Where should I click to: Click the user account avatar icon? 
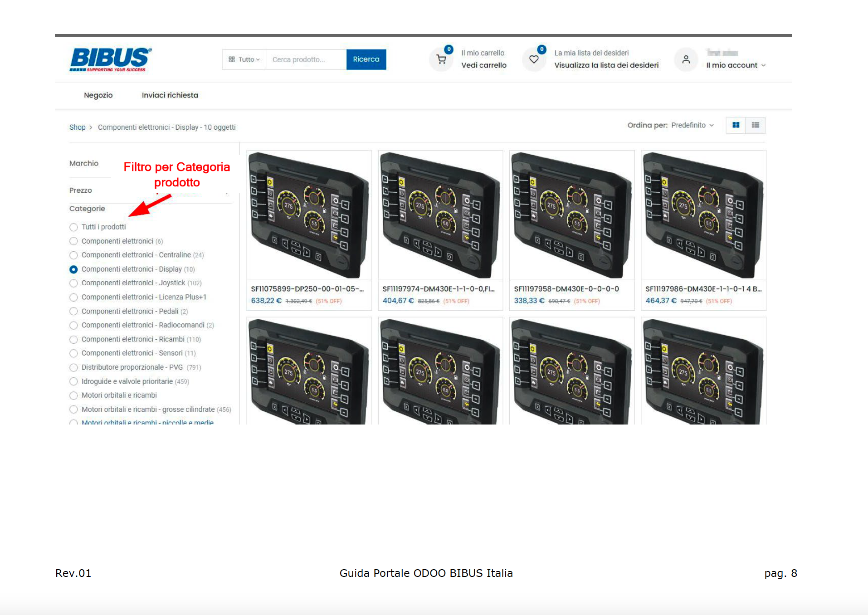[x=686, y=59]
